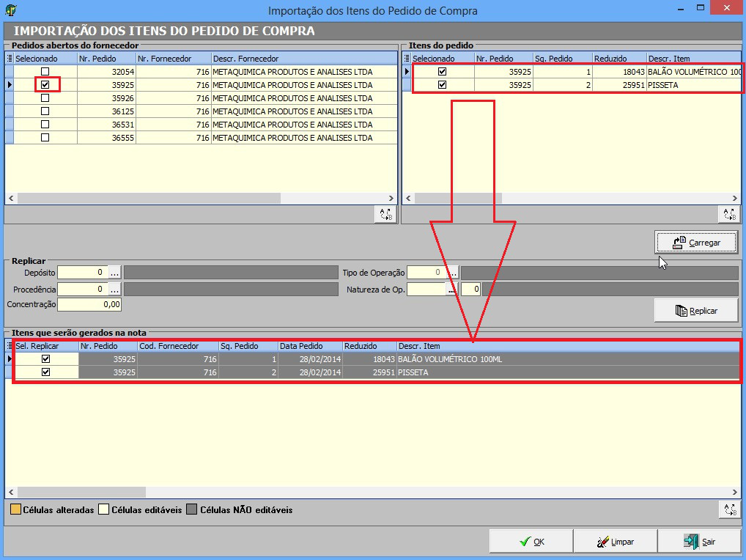This screenshot has height=560, width=746.
Task: Click into the Concentração input field
Action: point(89,304)
